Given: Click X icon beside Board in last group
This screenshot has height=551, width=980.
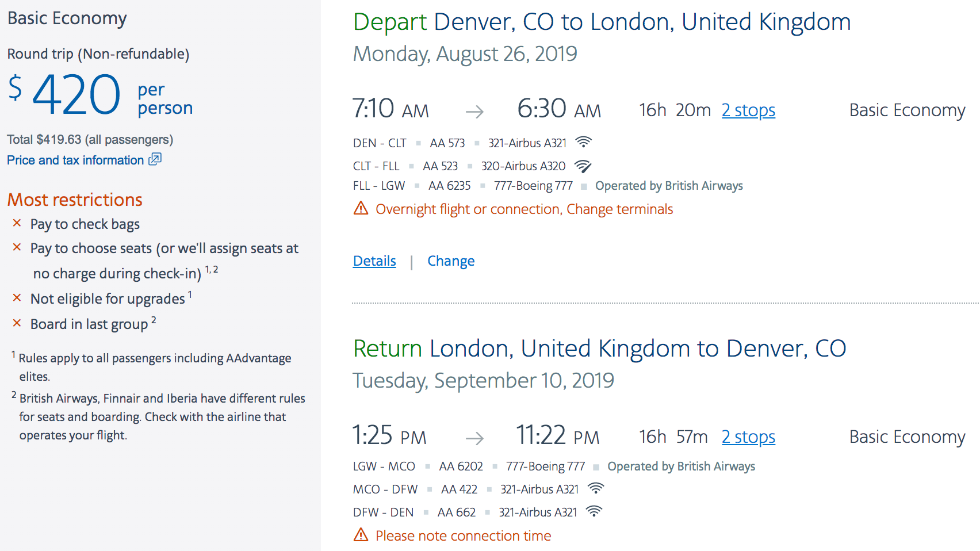Looking at the screenshot, I should [x=17, y=323].
